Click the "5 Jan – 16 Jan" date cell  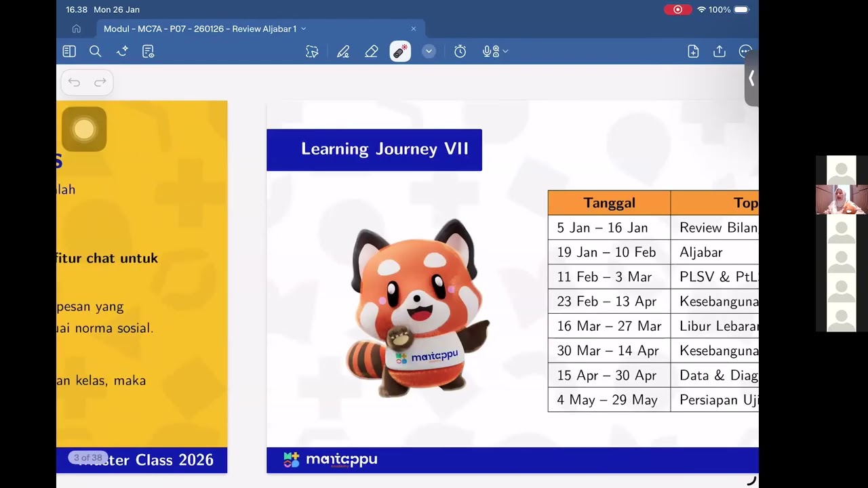coord(609,228)
